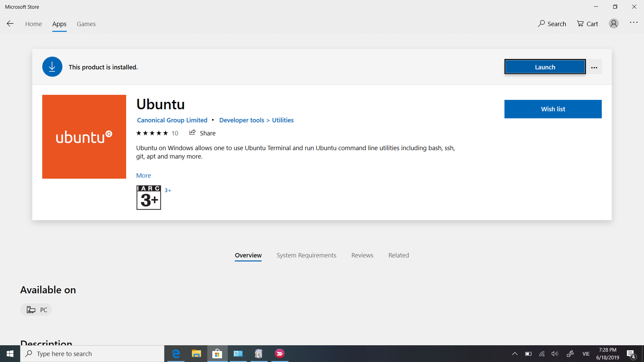Add Ubuntu to Wish list
Screen dimensions: 644x362
(553, 109)
